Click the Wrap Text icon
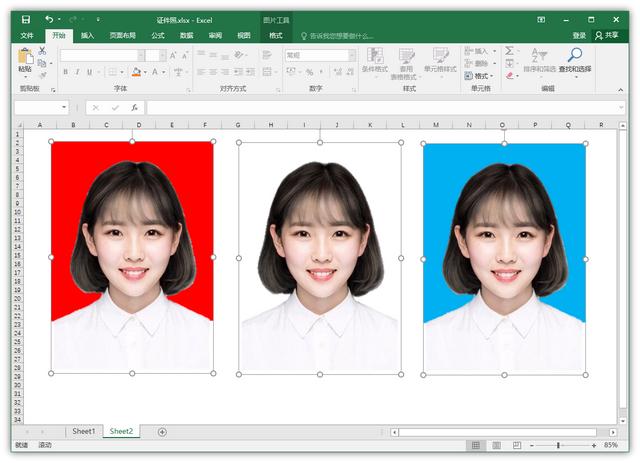 pyautogui.click(x=267, y=55)
